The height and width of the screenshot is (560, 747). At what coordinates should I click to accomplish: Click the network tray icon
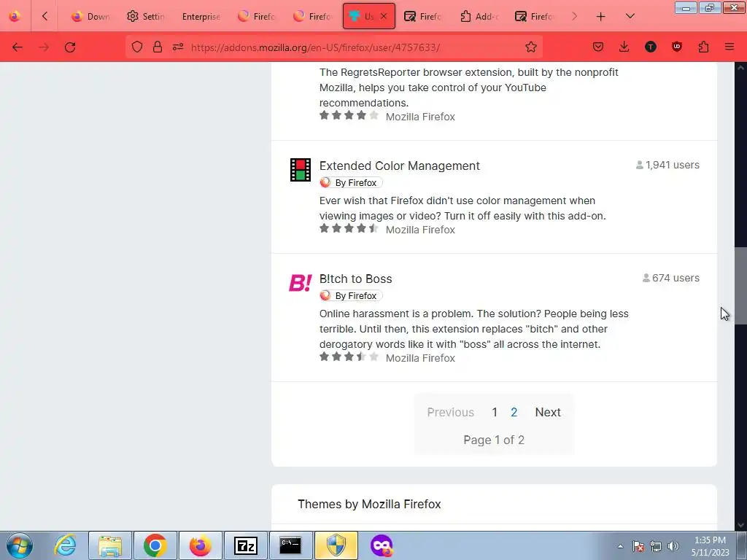(x=656, y=546)
